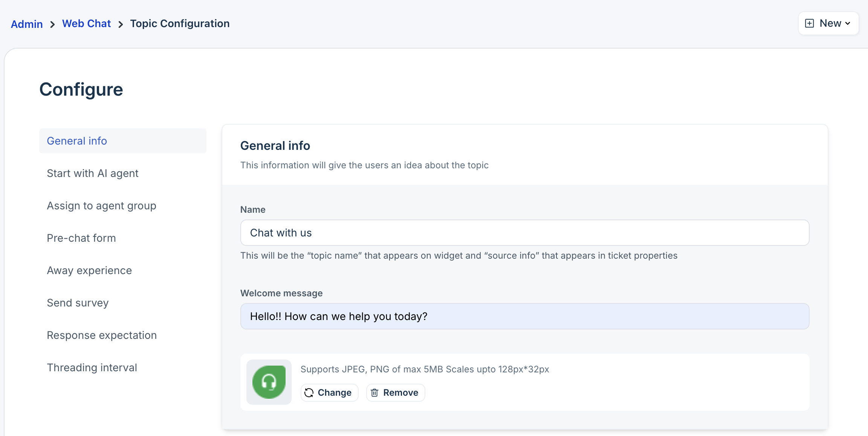Click the Name field containing Chat with us
Viewport: 868px width, 436px height.
coord(524,233)
